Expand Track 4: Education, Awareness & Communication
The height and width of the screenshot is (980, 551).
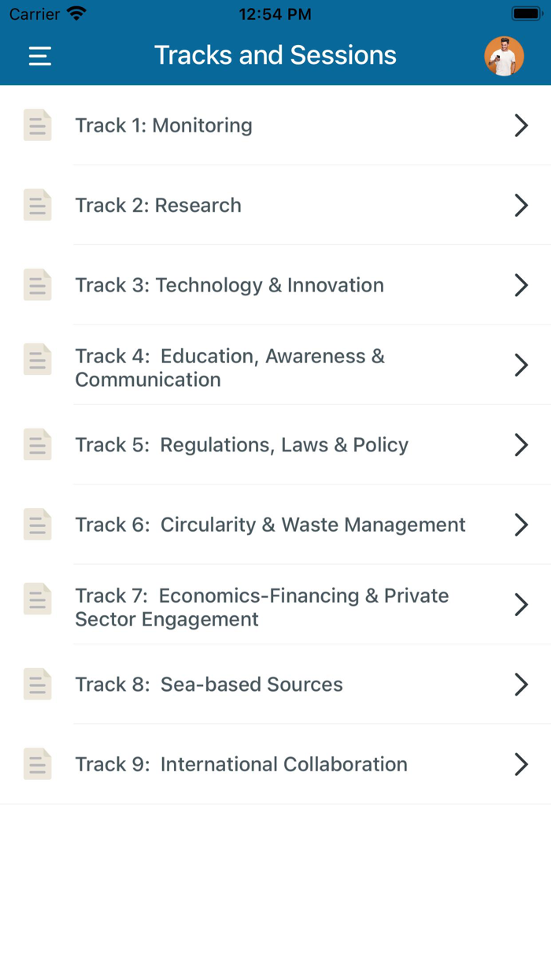point(521,365)
